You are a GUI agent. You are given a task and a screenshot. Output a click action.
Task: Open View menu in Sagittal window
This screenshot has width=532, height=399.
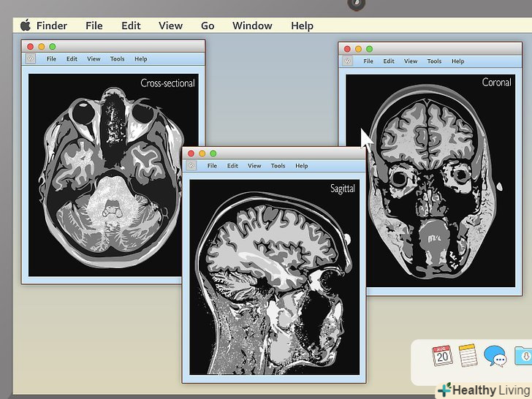pos(254,166)
